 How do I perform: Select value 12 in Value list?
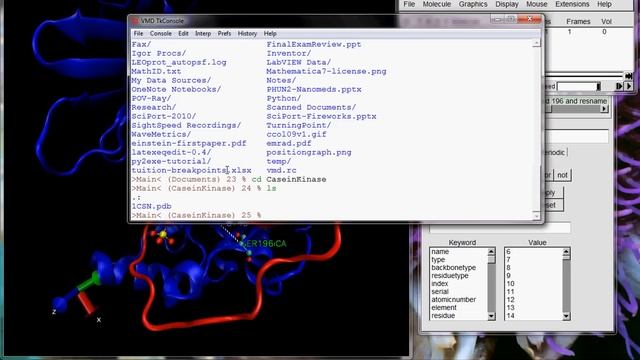click(x=510, y=300)
